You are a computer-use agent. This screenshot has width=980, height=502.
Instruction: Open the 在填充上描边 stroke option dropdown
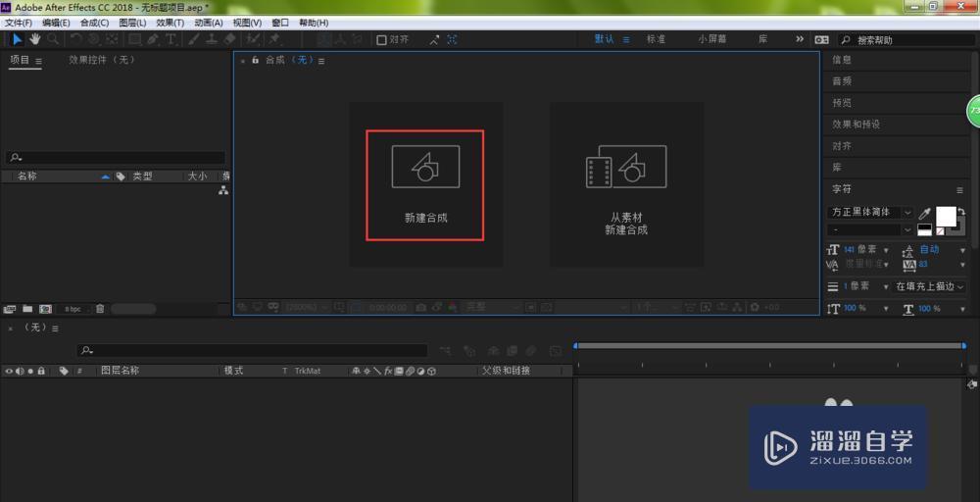[x=929, y=286]
